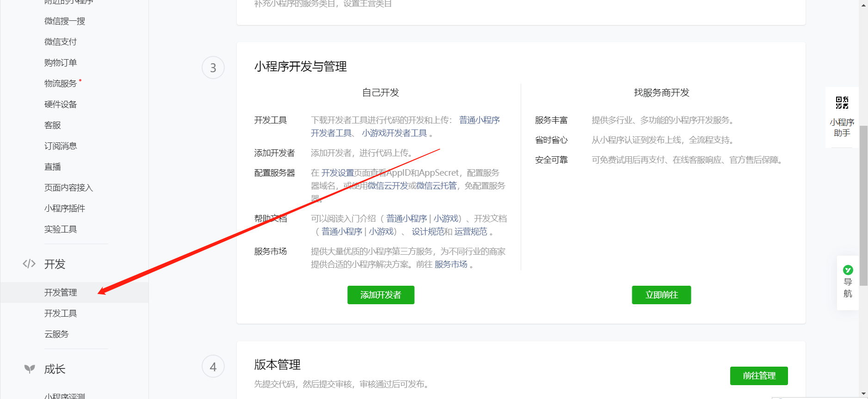Click the 成长 sprout icon
Viewport: 868px width, 399px height.
click(30, 369)
